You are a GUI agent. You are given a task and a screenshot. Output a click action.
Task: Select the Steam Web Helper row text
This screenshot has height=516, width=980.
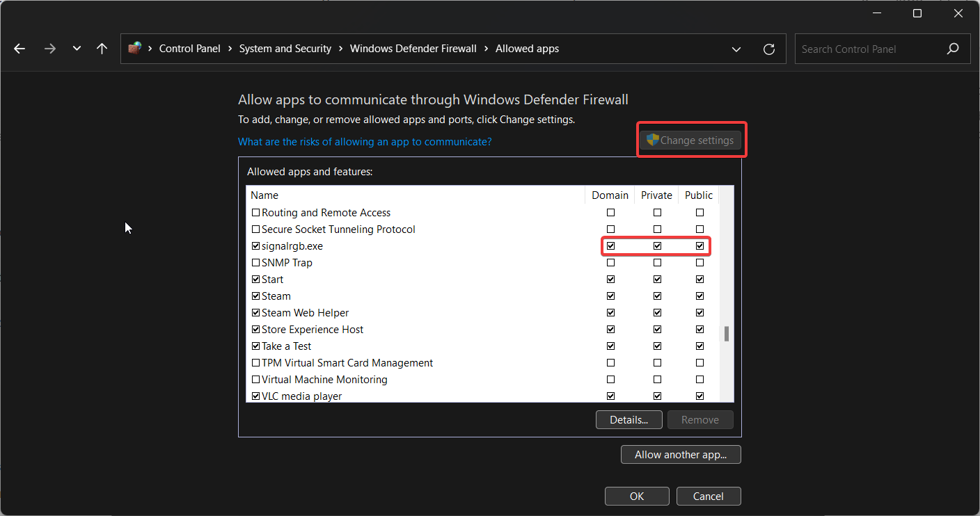305,313
